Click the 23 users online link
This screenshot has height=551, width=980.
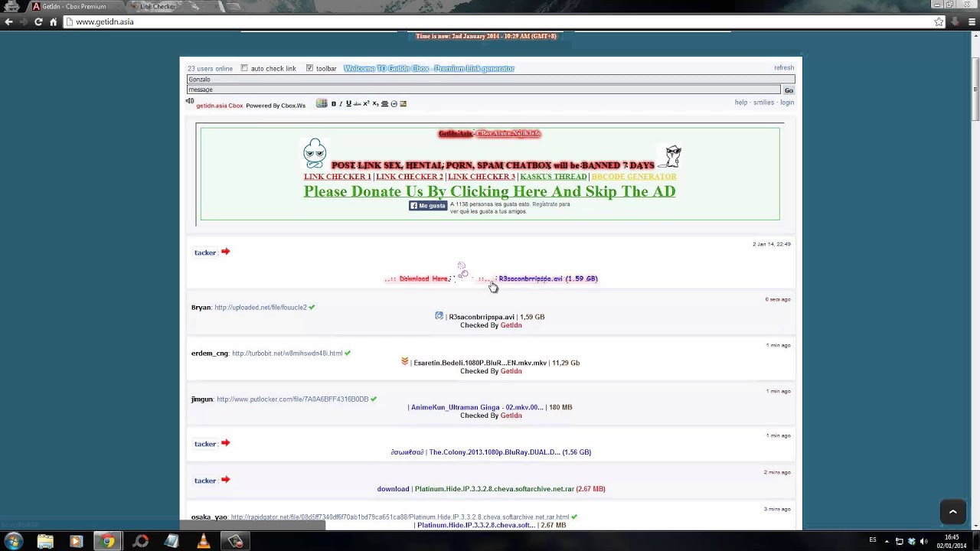(x=210, y=69)
